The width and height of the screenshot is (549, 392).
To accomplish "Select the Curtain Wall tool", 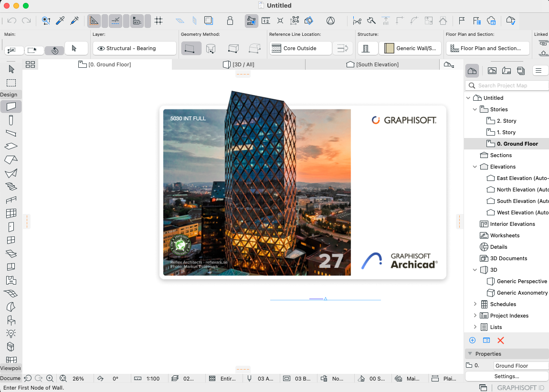I will (x=11, y=213).
